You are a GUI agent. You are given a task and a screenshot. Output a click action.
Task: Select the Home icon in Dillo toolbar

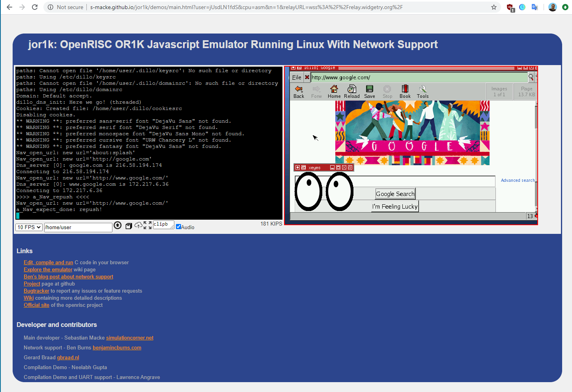pos(334,91)
